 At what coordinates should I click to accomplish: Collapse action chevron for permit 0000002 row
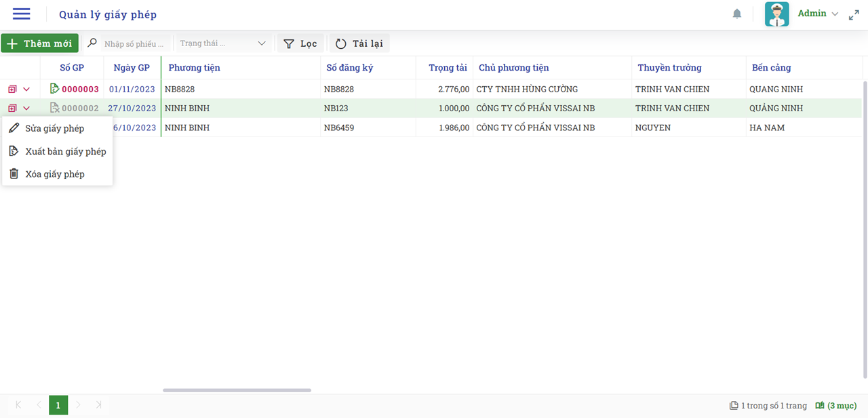click(x=26, y=108)
